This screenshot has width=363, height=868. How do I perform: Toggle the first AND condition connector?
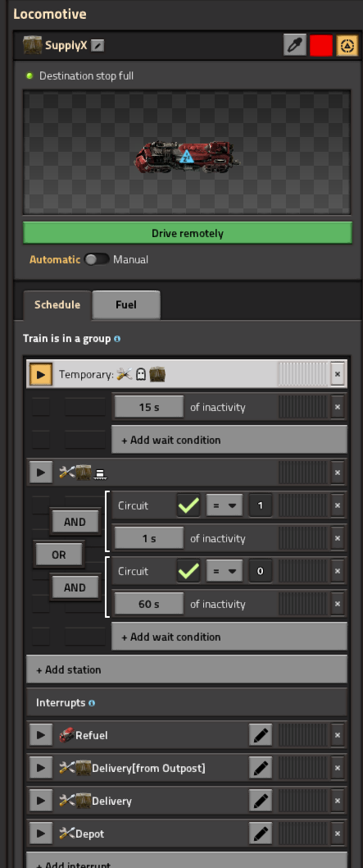[x=75, y=522]
